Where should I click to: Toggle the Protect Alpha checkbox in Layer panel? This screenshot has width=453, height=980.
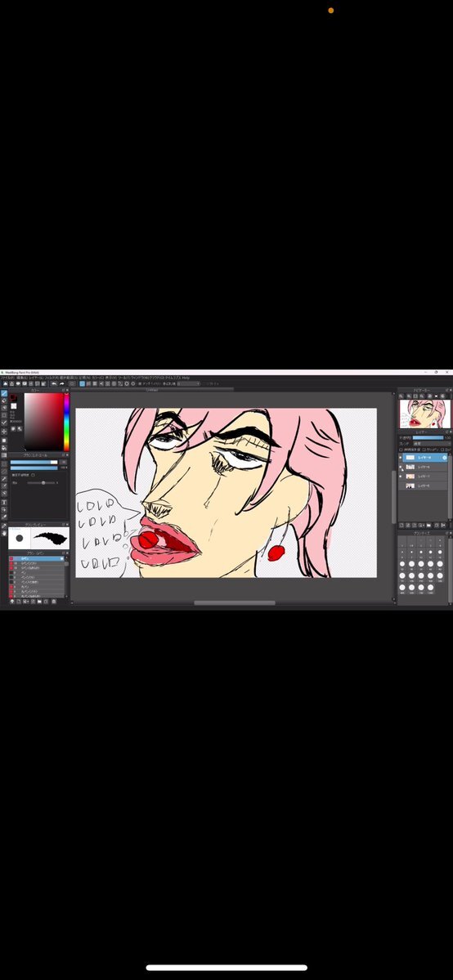(401, 450)
